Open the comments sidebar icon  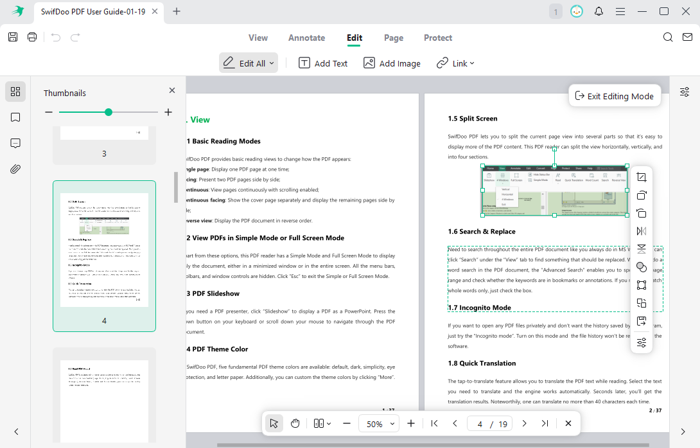(x=15, y=143)
